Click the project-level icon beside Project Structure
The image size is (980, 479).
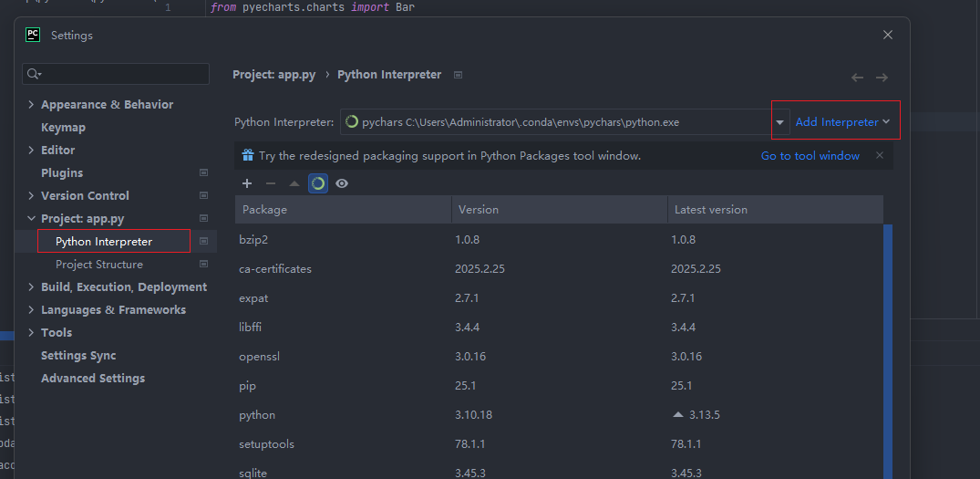(203, 264)
